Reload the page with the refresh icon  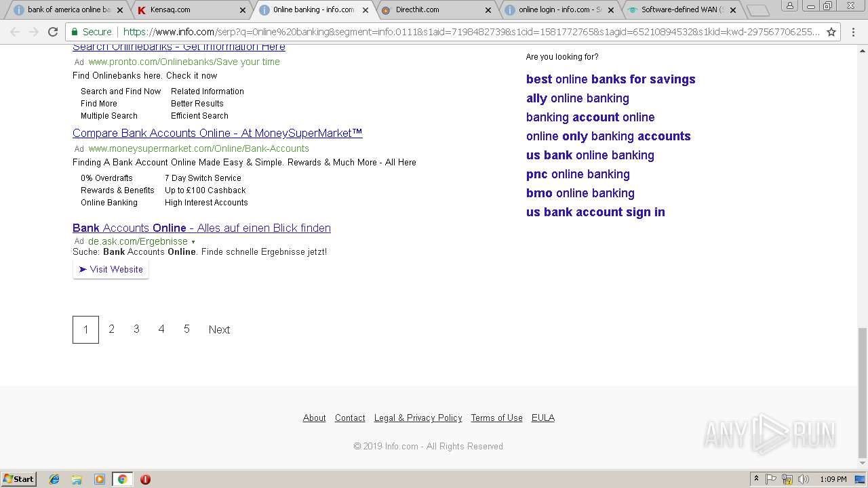53,32
